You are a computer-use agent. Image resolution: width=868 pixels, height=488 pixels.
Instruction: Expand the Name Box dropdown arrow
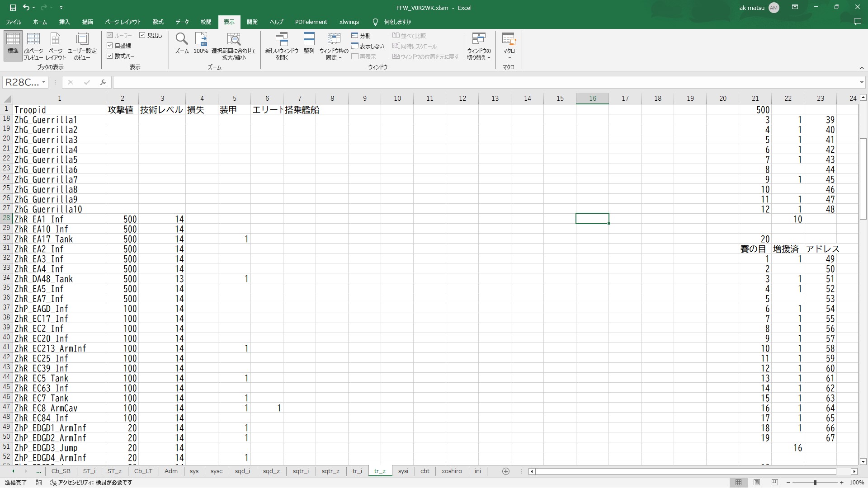[43, 82]
